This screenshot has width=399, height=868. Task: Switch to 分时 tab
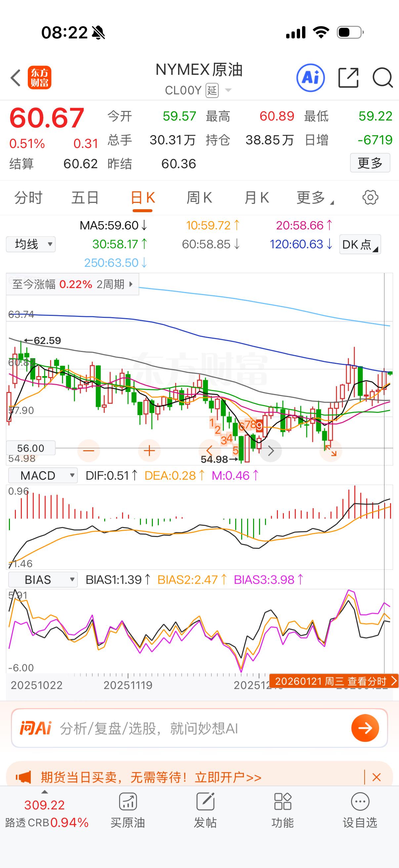tap(28, 197)
